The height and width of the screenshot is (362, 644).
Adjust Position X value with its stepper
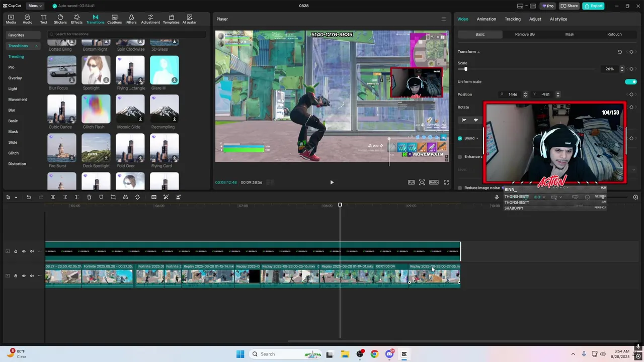click(x=525, y=95)
